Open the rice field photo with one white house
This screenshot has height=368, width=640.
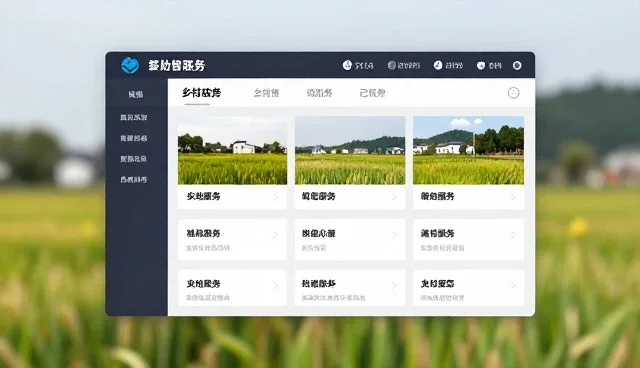tap(232, 151)
